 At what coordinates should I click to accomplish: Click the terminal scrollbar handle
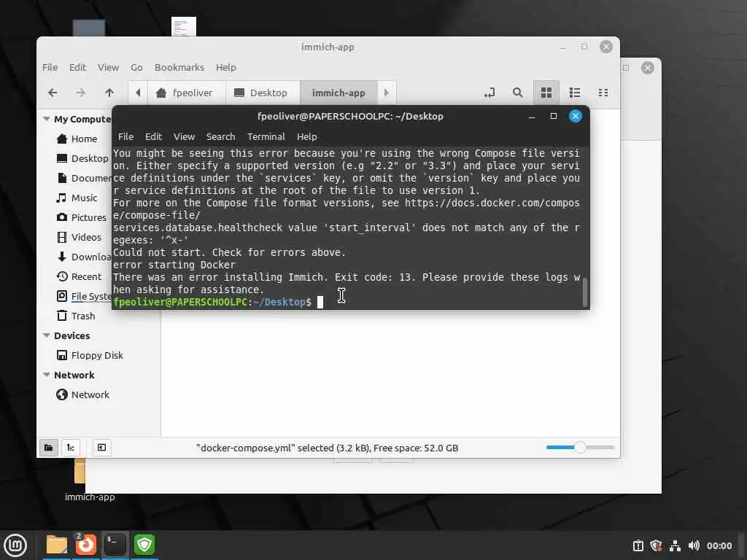coord(585,292)
